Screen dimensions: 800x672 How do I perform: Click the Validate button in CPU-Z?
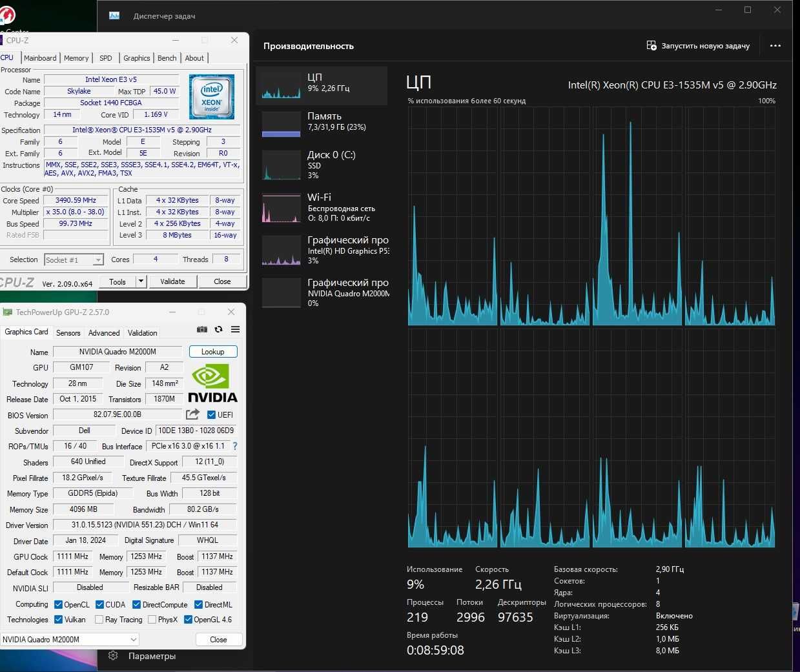coord(172,281)
